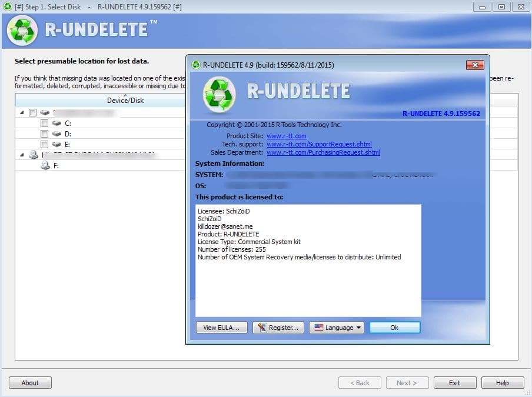This screenshot has width=532, height=397.
Task: Click the recycle logo in the About dialog banner
Action: click(x=219, y=95)
